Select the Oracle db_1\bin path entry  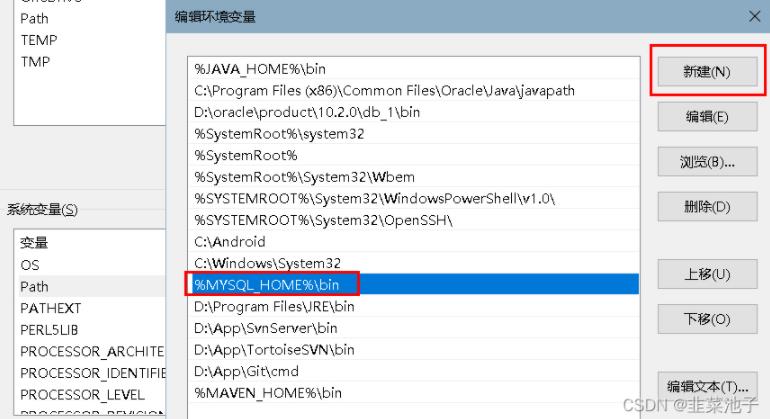307,112
